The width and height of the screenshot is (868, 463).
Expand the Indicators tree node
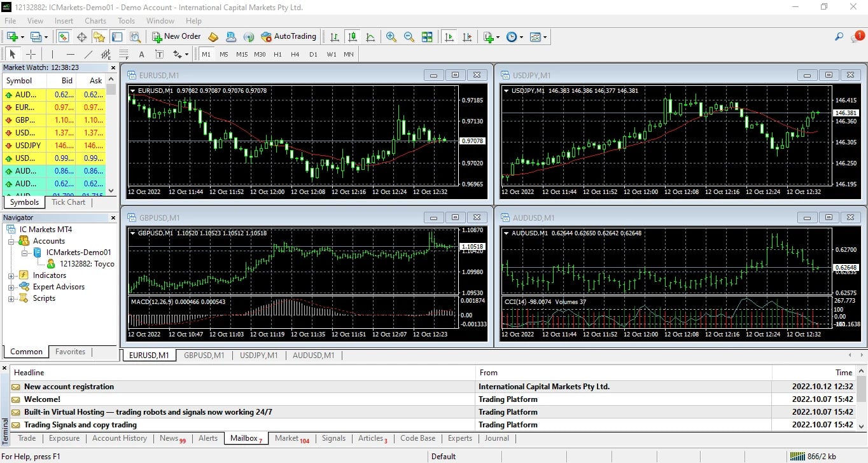tap(11, 275)
